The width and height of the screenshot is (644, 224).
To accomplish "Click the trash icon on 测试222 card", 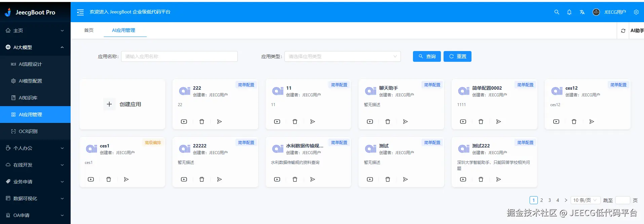I will [x=481, y=179].
